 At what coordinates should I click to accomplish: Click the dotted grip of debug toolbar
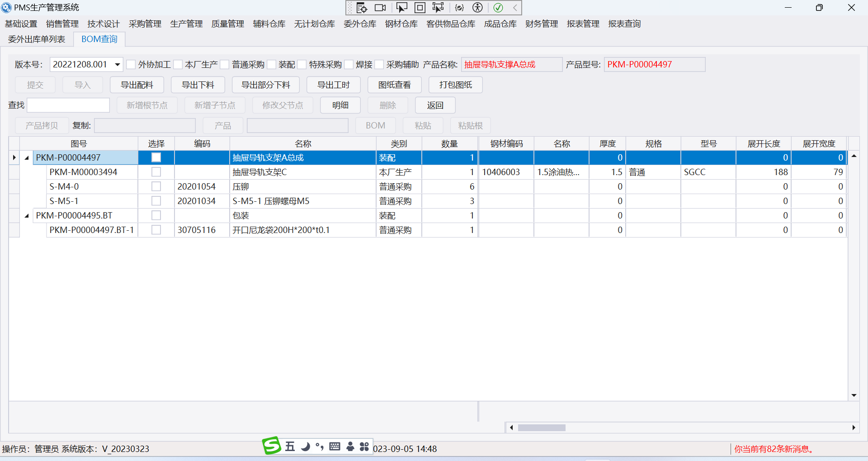(x=350, y=8)
